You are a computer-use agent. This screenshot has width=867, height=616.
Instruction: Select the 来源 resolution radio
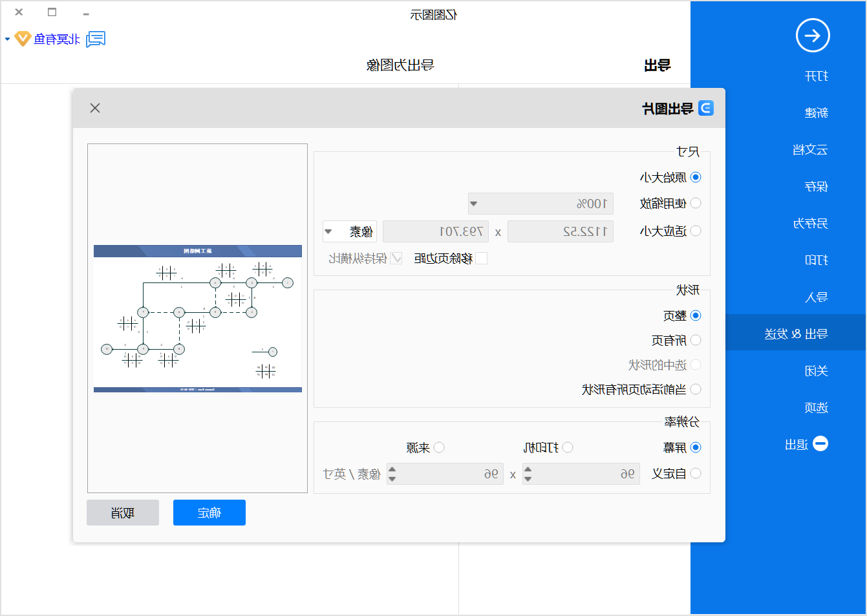coord(439,447)
